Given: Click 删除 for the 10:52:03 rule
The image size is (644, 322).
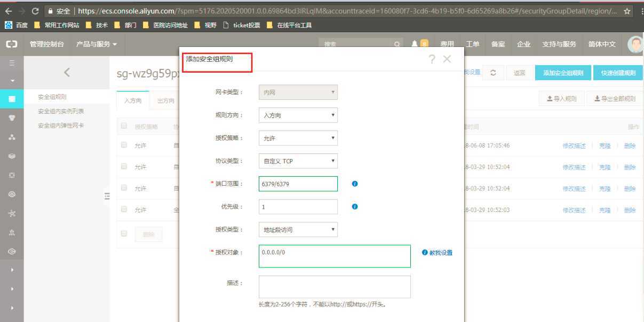Looking at the screenshot, I should (x=630, y=210).
